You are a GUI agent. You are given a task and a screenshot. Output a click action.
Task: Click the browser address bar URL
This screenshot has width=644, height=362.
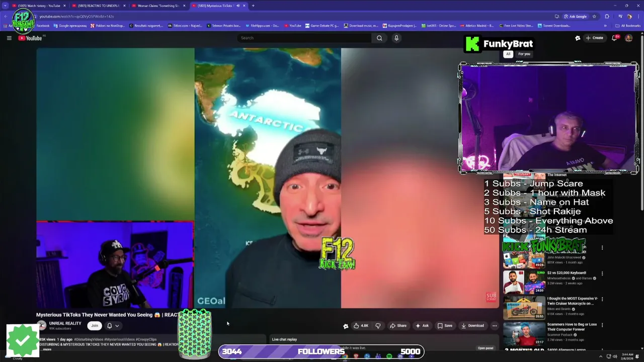(x=76, y=16)
